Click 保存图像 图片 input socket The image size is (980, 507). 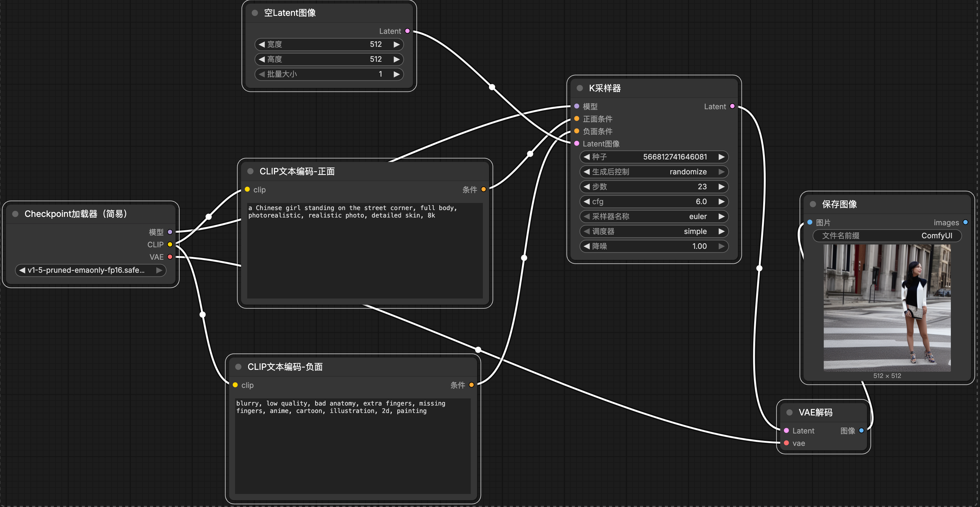point(810,222)
